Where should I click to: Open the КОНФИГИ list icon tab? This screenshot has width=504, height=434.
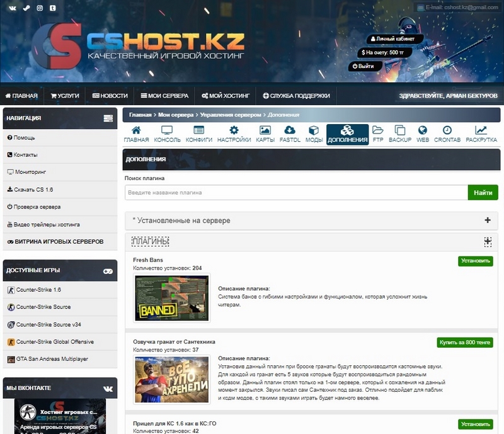pos(199,134)
